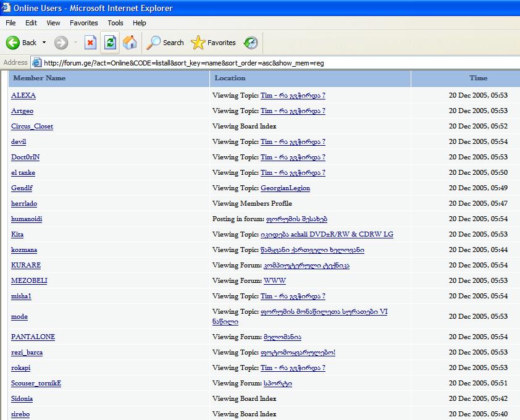Viewport: 520px width, 420px height.
Task: Click the History clock icon
Action: (x=251, y=43)
